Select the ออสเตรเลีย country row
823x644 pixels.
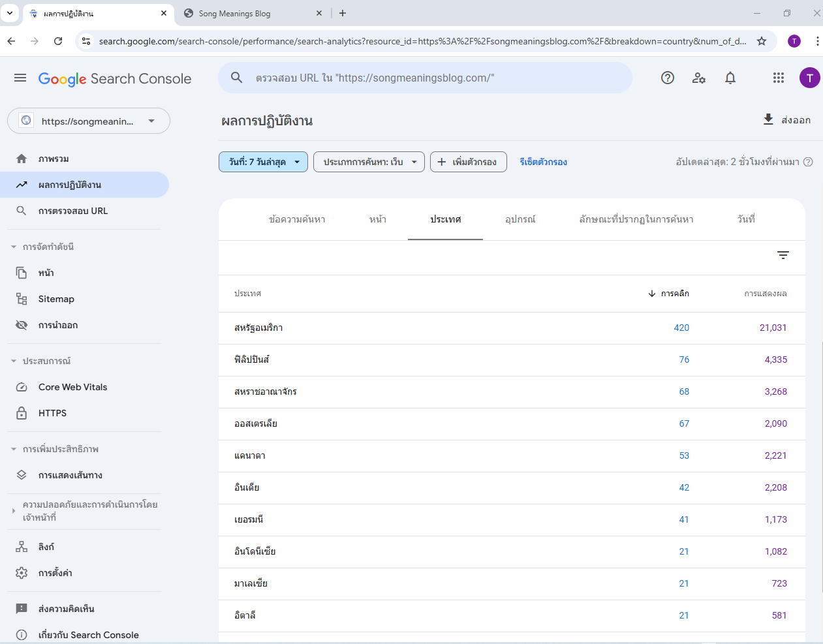coord(512,423)
